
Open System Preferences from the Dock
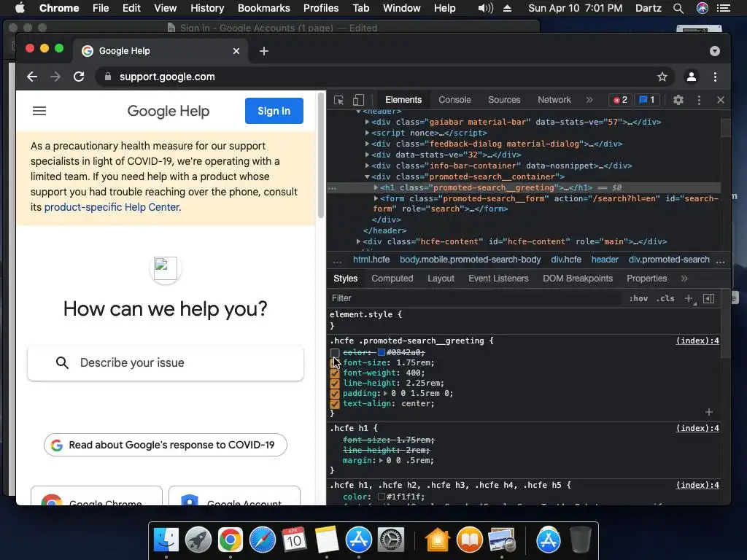pos(391,540)
